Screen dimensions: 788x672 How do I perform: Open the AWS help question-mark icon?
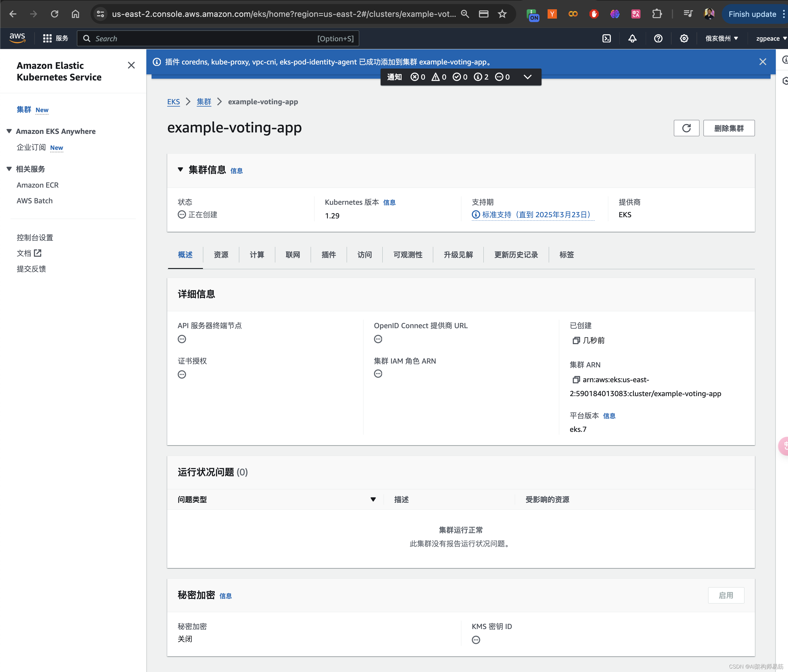(658, 38)
